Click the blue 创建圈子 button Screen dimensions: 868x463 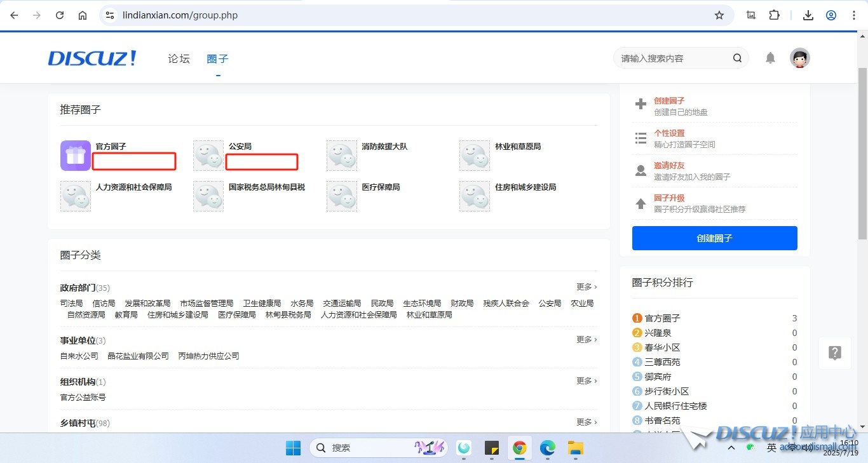point(714,238)
